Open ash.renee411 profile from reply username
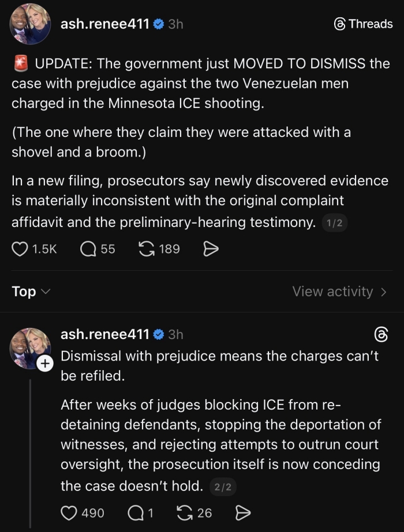The height and width of the screenshot is (532, 404). (105, 334)
